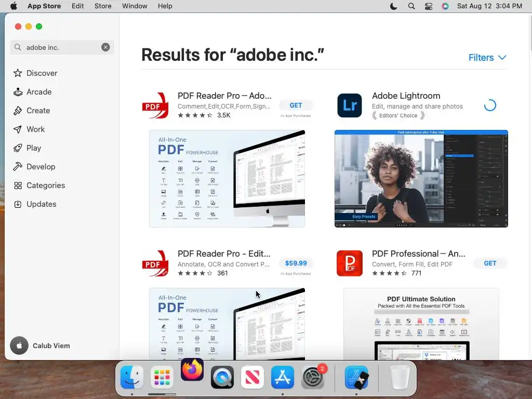Click the Calub Viem account avatar

tap(19, 345)
